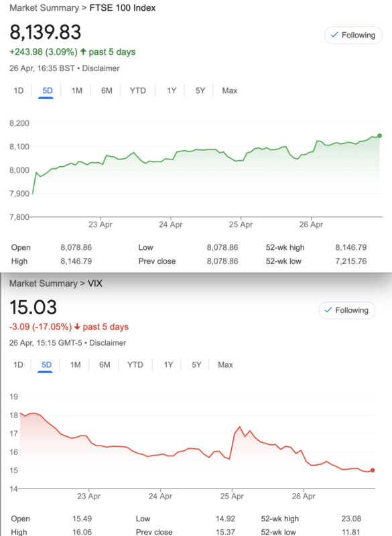Click the 26 Apr label on FTSE chart
The image size is (392, 536).
311,224
